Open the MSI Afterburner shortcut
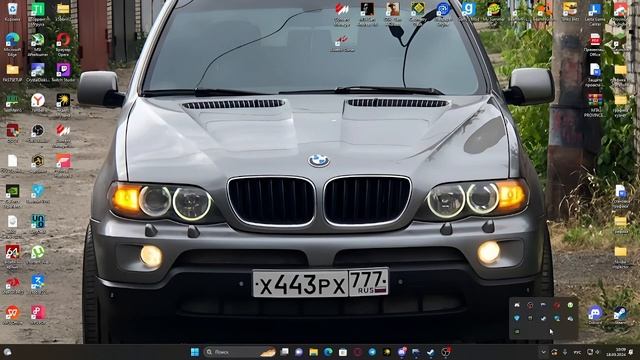Screen dimensions: 640x360 [38, 40]
